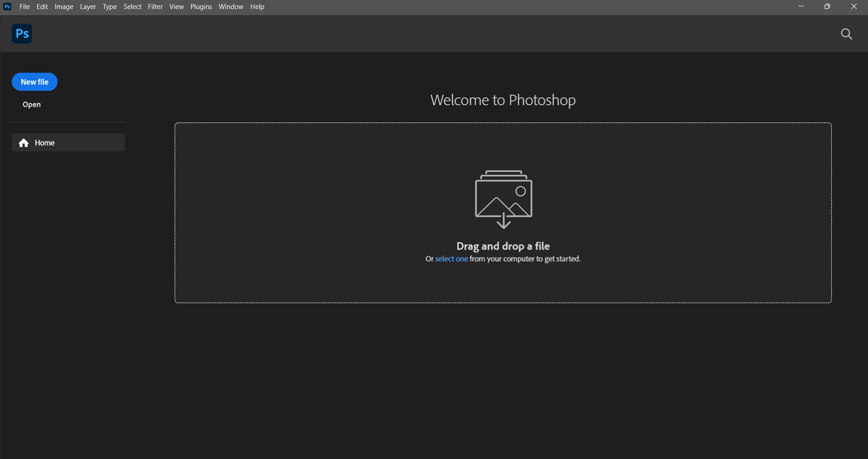Open the File menu

click(24, 7)
